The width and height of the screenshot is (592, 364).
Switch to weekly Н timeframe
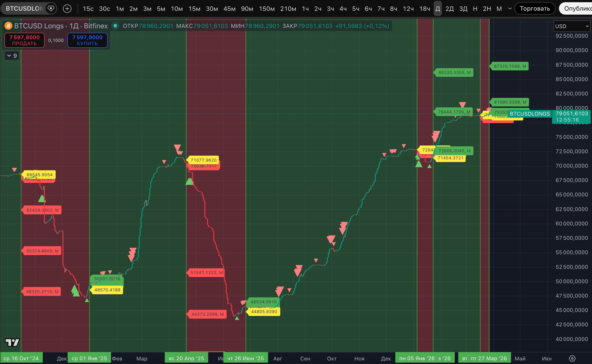tap(475, 9)
